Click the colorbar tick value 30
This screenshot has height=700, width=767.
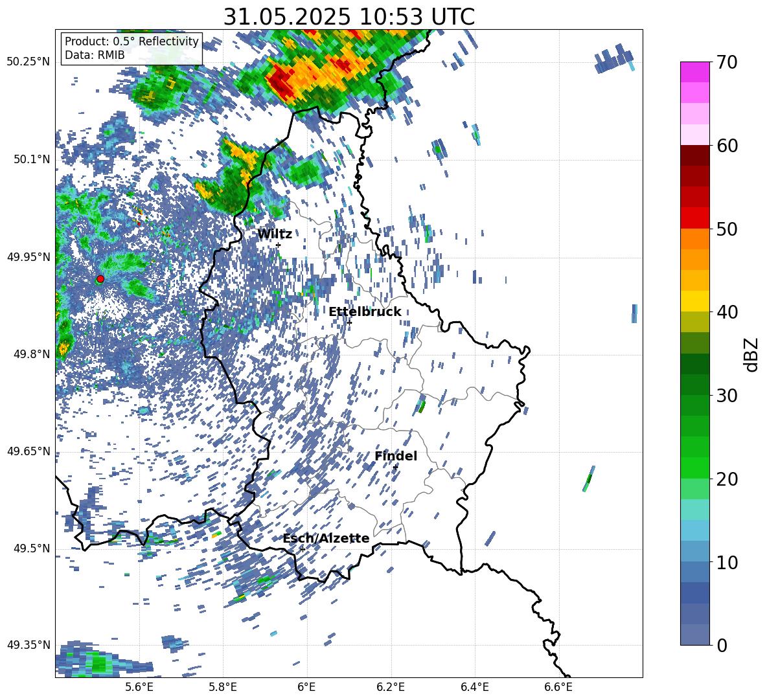tap(727, 396)
